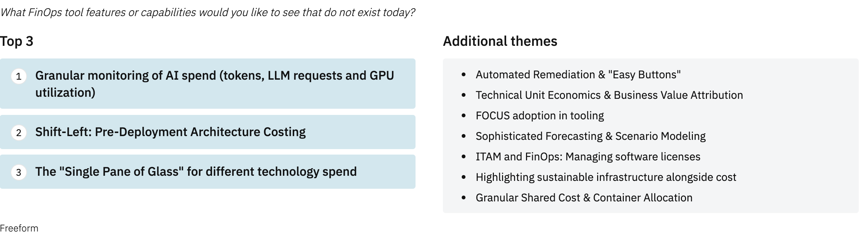Click bullet dot beside Automated Remediation

pyautogui.click(x=464, y=75)
